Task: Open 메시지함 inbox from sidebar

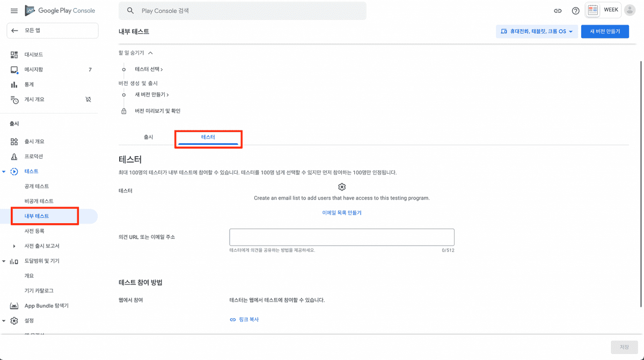Action: [x=33, y=70]
